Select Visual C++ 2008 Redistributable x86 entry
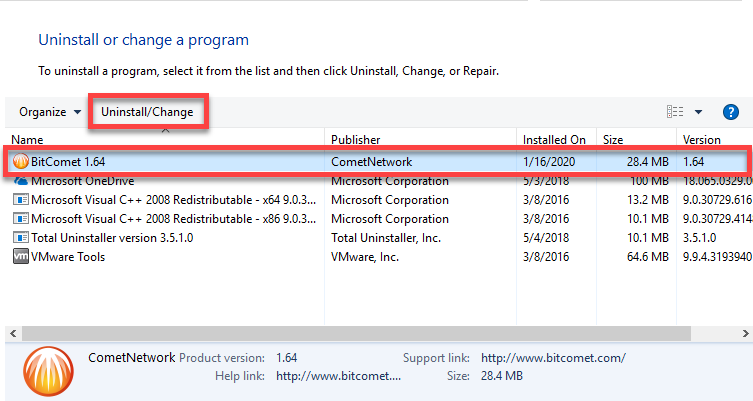The image size is (753, 401). [173, 219]
